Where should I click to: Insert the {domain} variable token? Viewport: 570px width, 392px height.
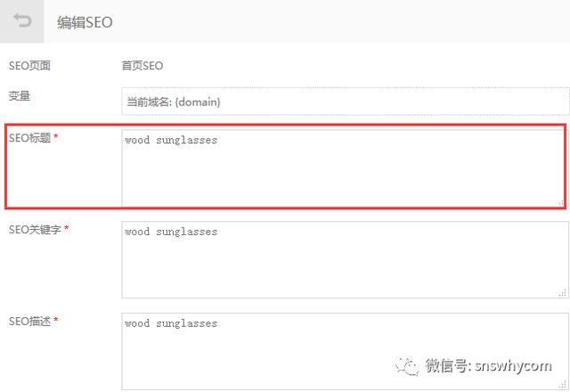click(x=198, y=102)
